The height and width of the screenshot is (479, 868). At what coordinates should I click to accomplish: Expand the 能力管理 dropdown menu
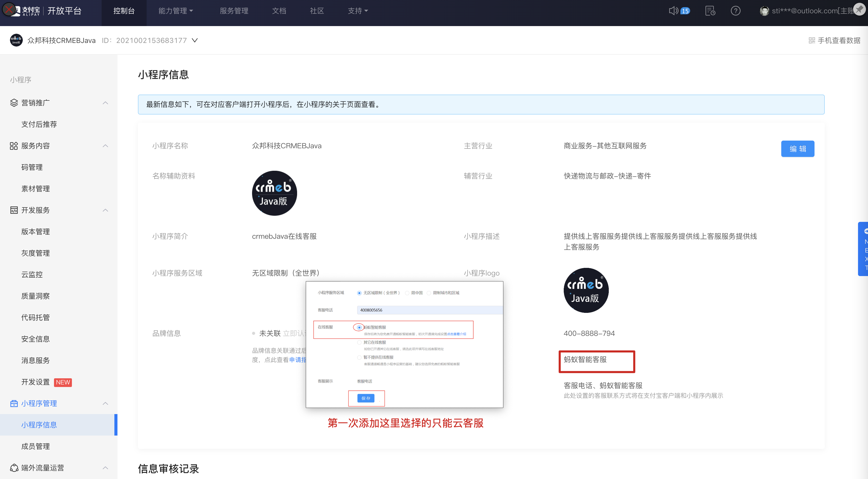[175, 10]
